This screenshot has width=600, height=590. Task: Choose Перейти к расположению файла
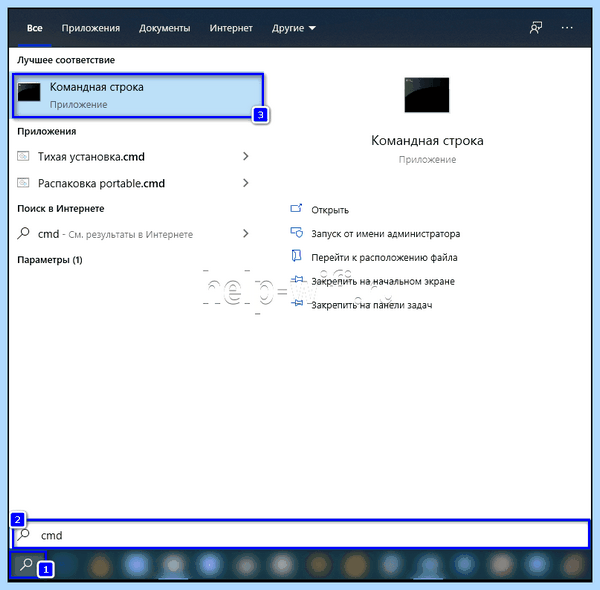point(384,258)
